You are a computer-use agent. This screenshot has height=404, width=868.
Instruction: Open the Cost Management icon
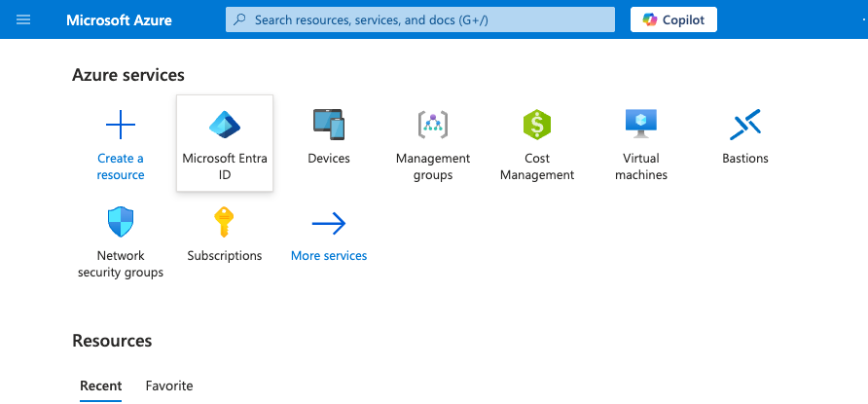537,125
